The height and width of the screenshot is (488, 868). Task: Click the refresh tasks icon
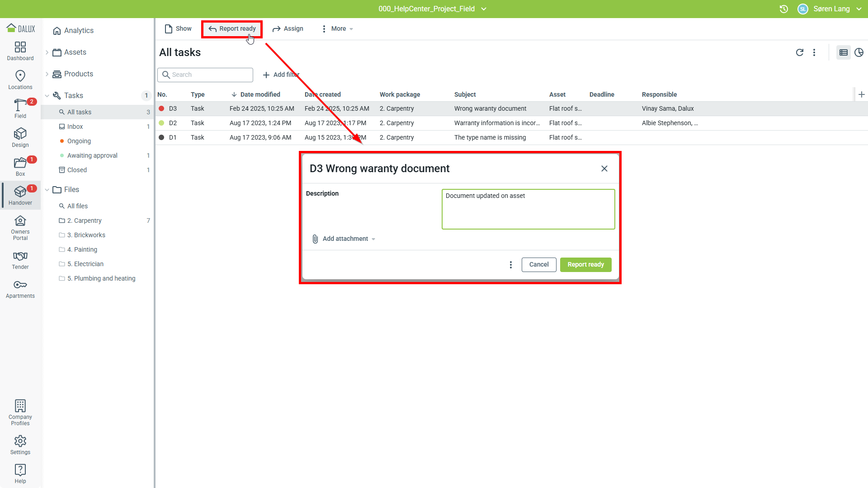pyautogui.click(x=799, y=52)
